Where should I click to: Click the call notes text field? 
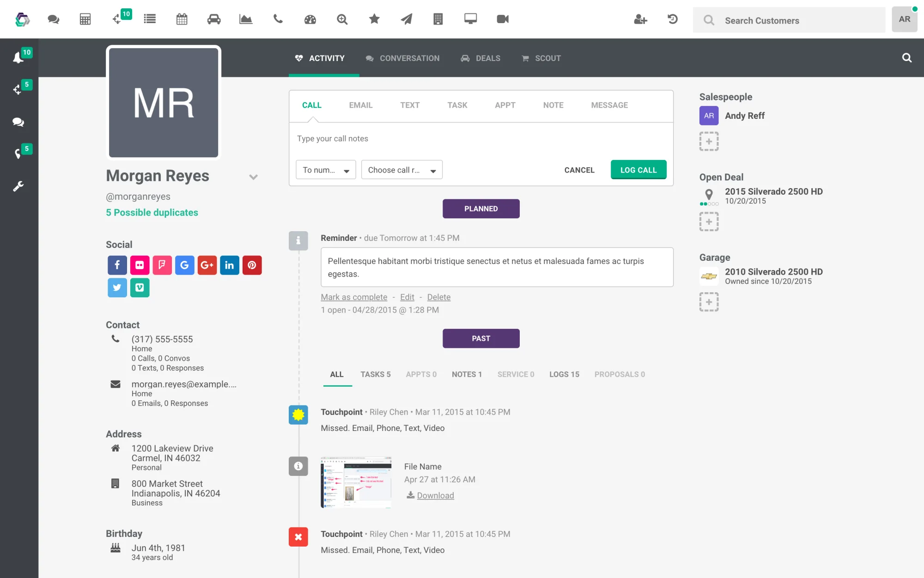coord(481,139)
